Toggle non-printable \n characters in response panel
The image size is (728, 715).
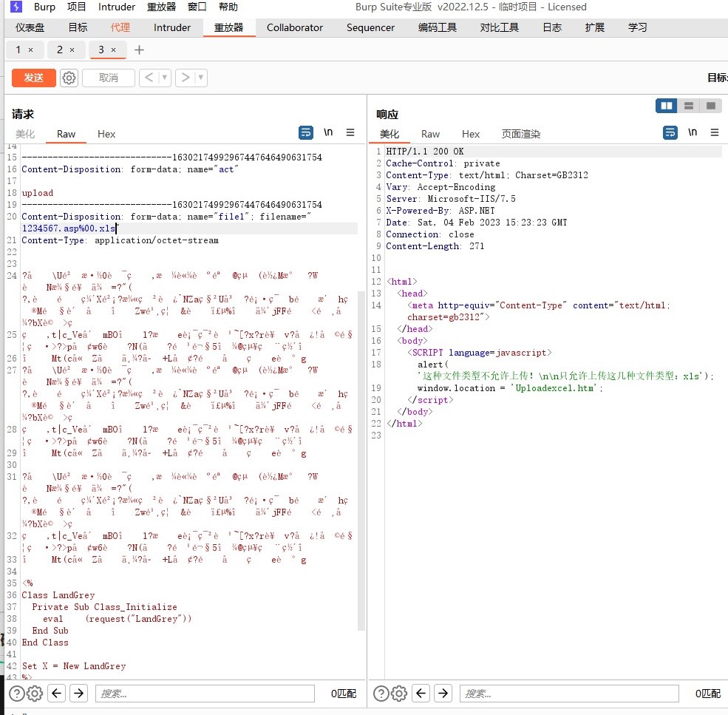click(693, 133)
